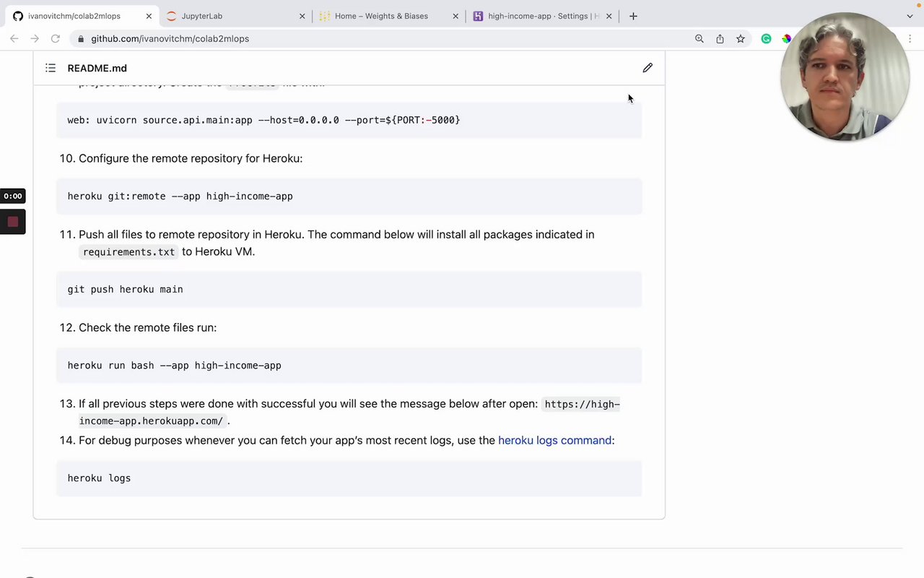Image resolution: width=924 pixels, height=578 pixels.
Task: Go back to previous page
Action: 14,39
